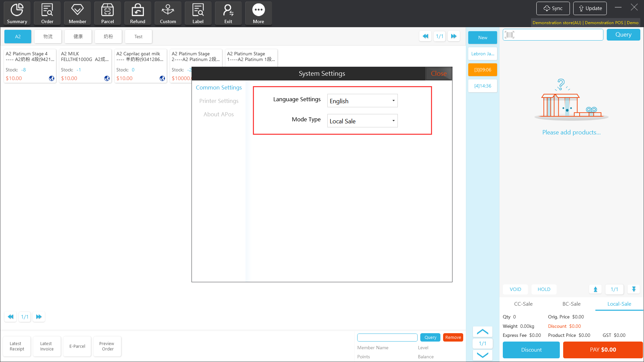This screenshot has width=644, height=362.
Task: Click the barcode search input field
Action: coord(557,35)
